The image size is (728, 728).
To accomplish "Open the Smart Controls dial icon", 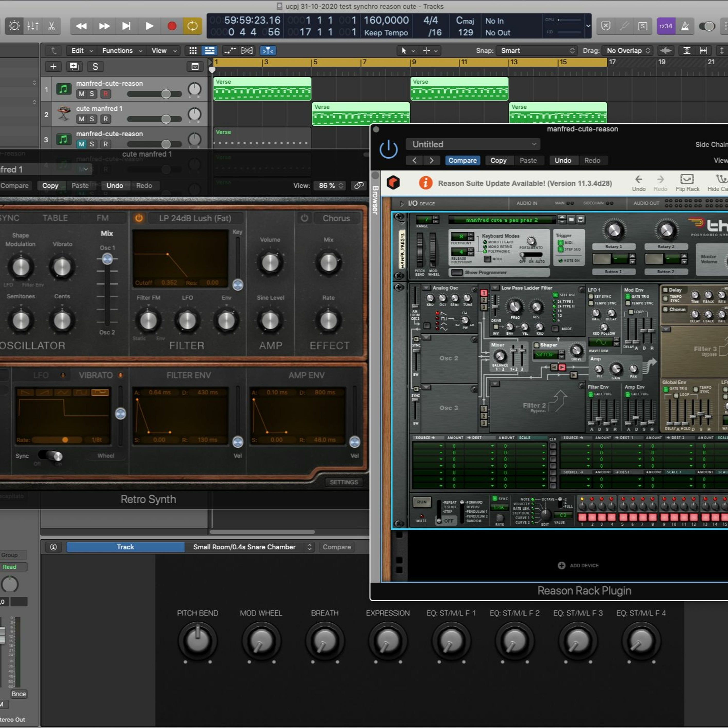I will click(x=14, y=26).
